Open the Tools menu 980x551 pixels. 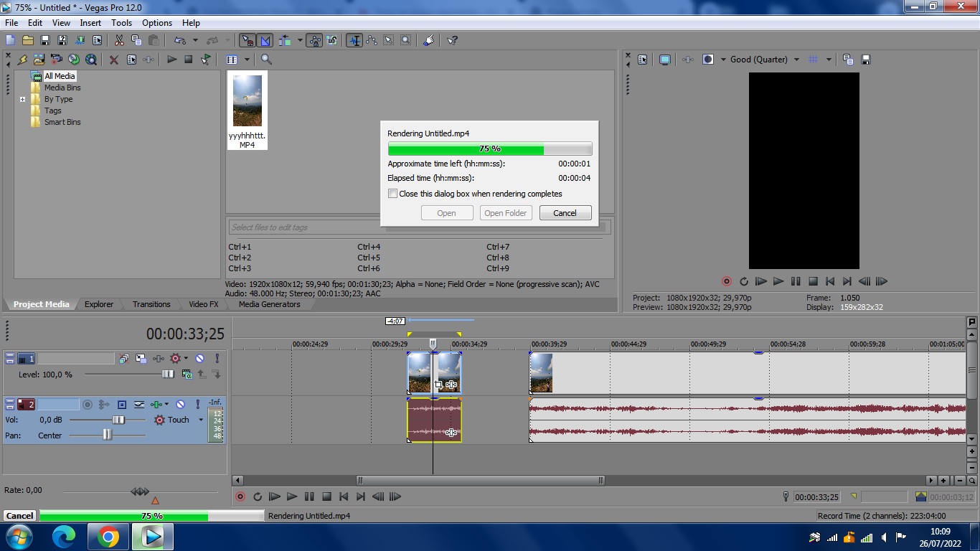tap(121, 23)
